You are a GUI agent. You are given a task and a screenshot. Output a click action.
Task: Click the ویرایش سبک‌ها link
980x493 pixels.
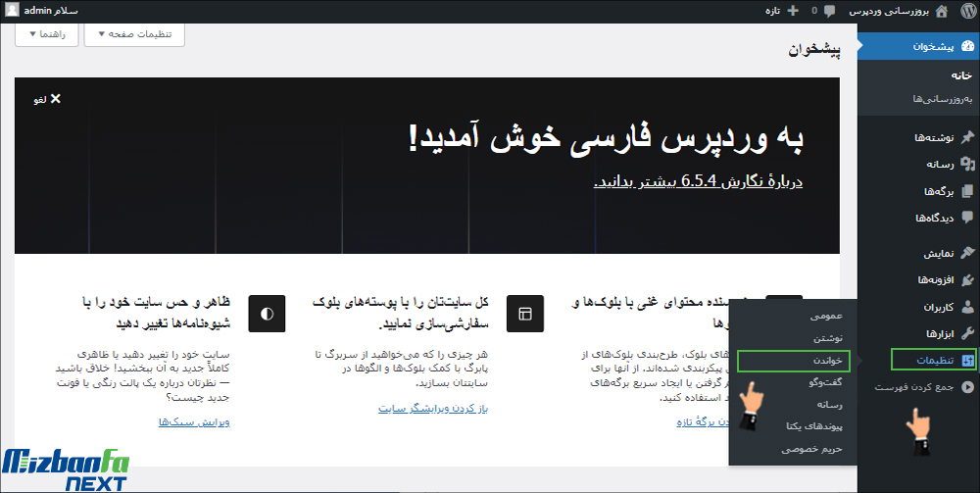[194, 421]
